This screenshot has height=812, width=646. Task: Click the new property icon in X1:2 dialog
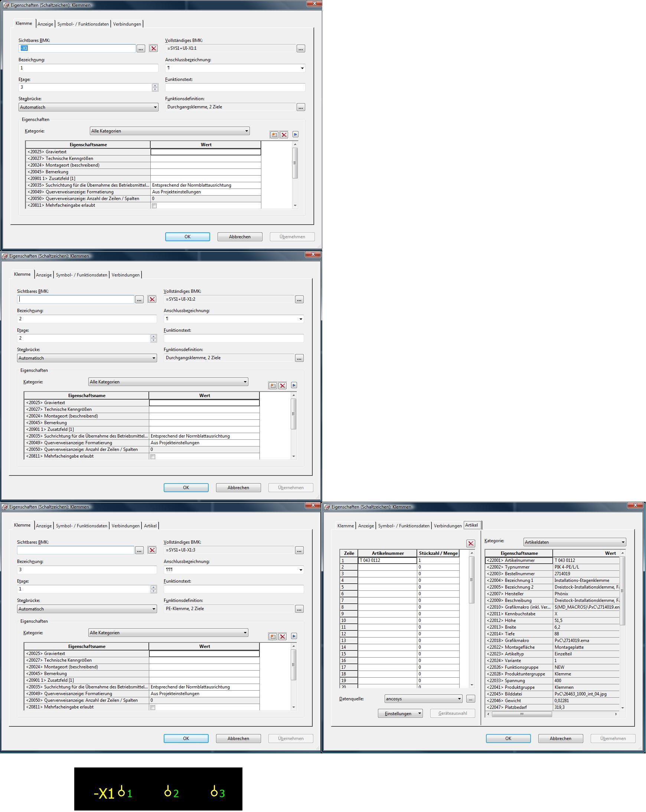273,386
